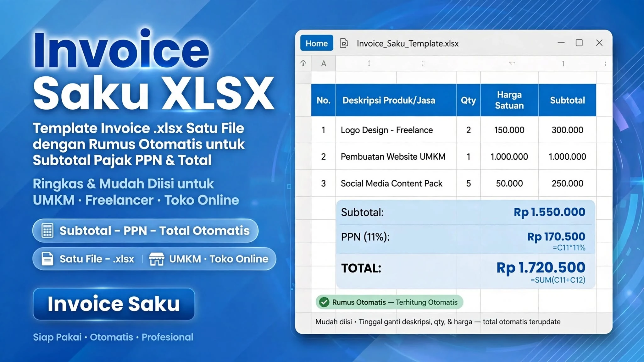Screen dimensions: 644x362
Task: Select the Logo Design - Freelance cell
Action: click(x=396, y=130)
